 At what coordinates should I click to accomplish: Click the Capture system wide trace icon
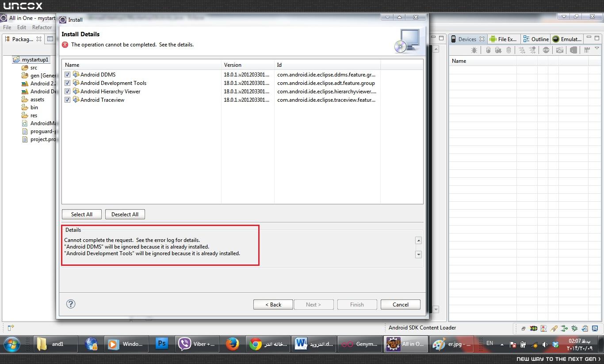587,50
